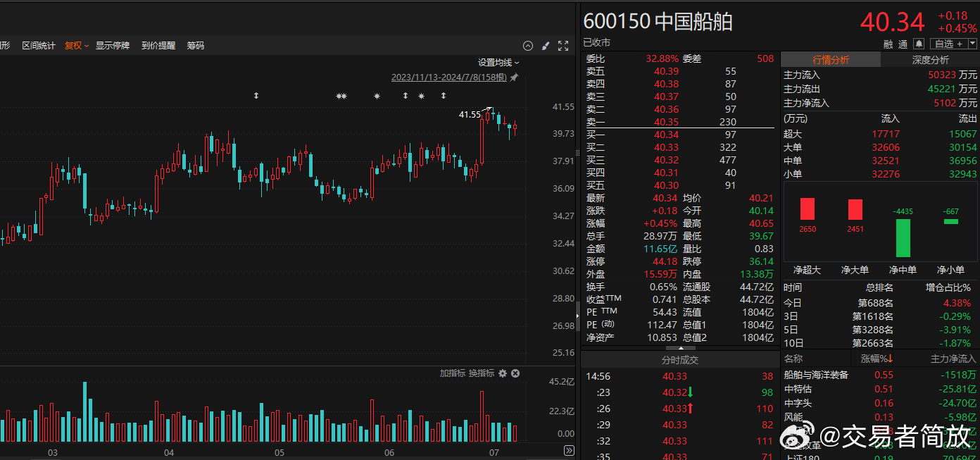Open the 复权 adjustment dropdown
The width and height of the screenshot is (980, 460).
click(77, 46)
